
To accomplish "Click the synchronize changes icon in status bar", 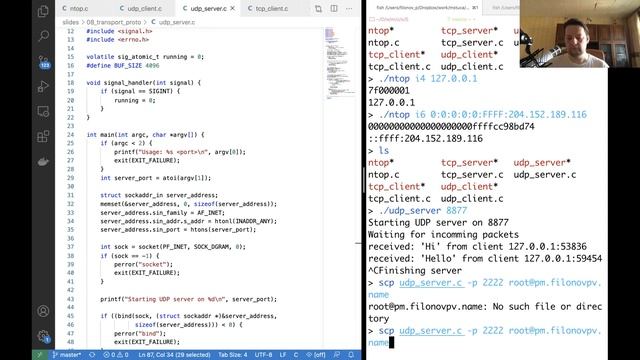I will click(x=92, y=355).
